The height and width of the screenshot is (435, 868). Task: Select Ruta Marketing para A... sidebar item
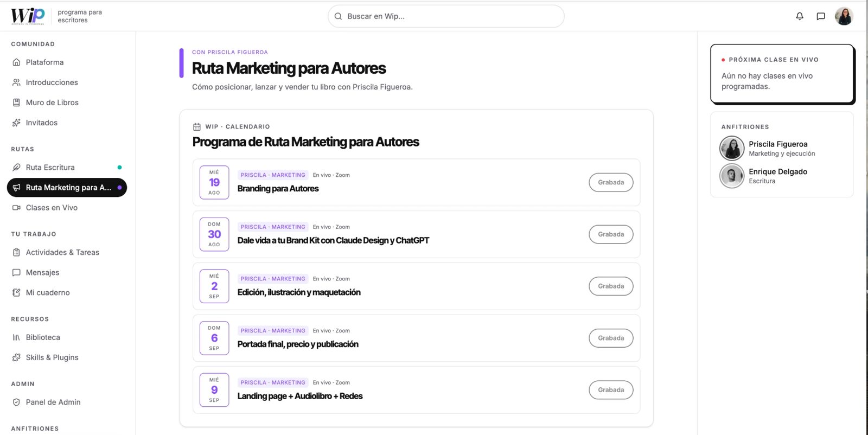point(67,188)
